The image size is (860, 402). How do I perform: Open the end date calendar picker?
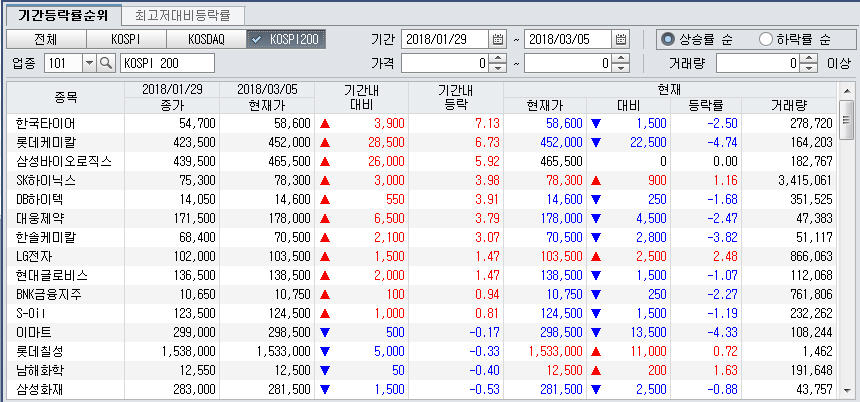621,39
